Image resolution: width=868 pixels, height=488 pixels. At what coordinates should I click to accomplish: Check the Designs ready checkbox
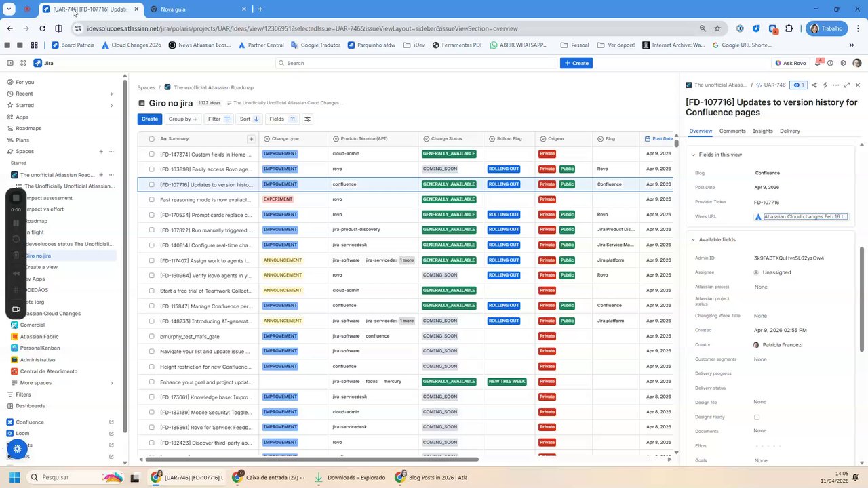click(757, 418)
